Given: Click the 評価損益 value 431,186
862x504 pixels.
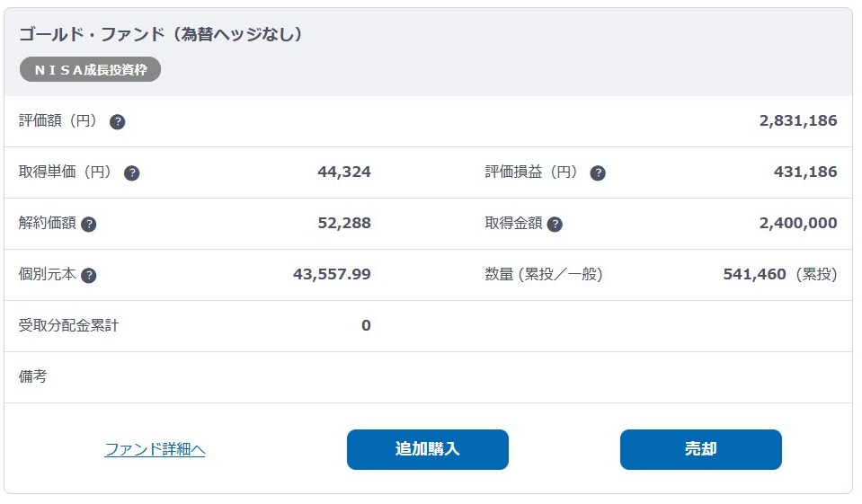Looking at the screenshot, I should point(804,172).
